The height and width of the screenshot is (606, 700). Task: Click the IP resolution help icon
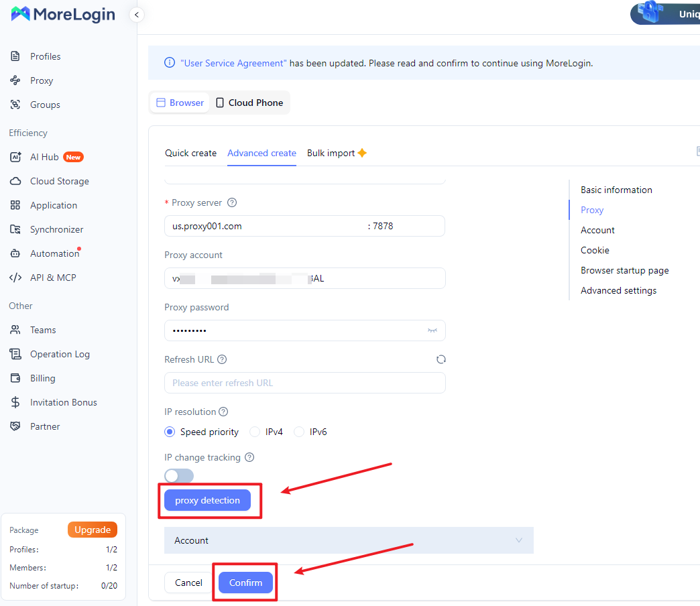[x=223, y=412]
